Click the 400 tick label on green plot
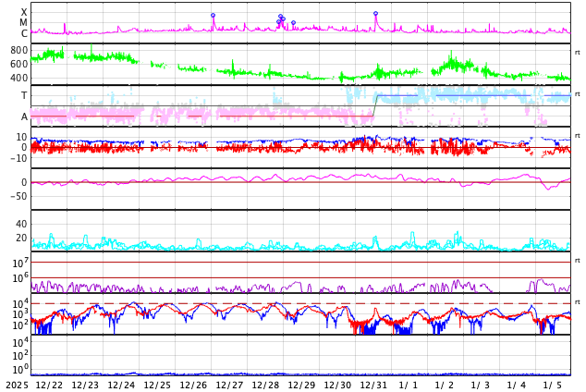586x392 pixels. coord(18,78)
